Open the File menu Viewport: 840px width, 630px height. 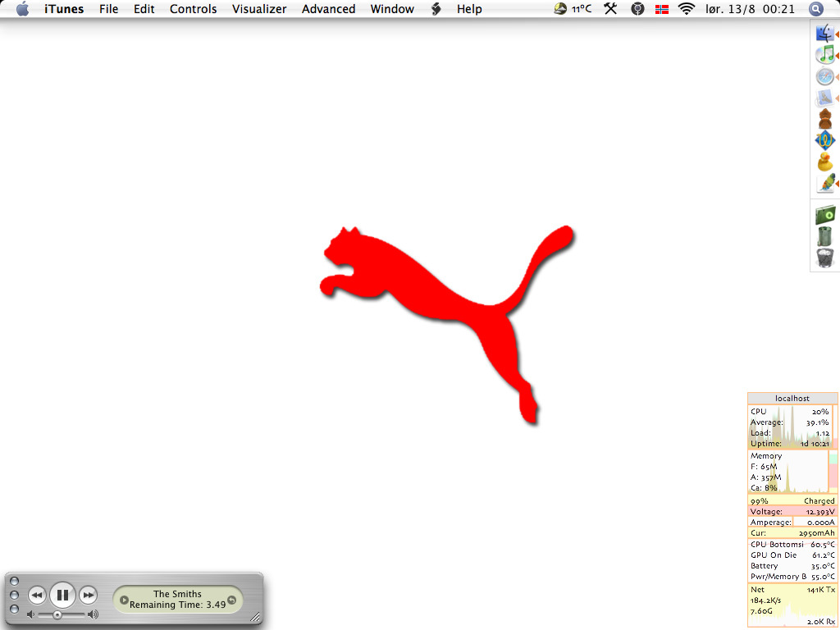109,9
